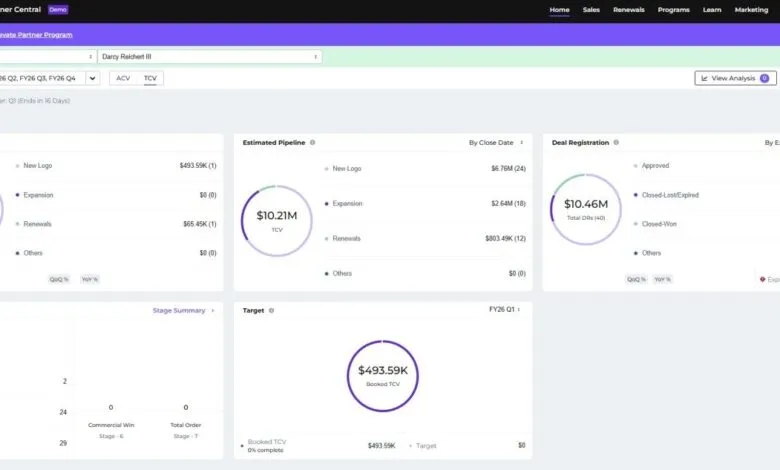
Task: Switch metric to TCV
Action: click(x=150, y=78)
